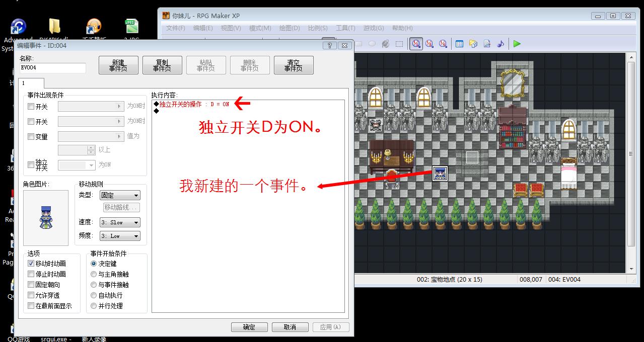Select the 并行处理 trigger radio button
Screen dimensions: 644x342
(x=94, y=306)
